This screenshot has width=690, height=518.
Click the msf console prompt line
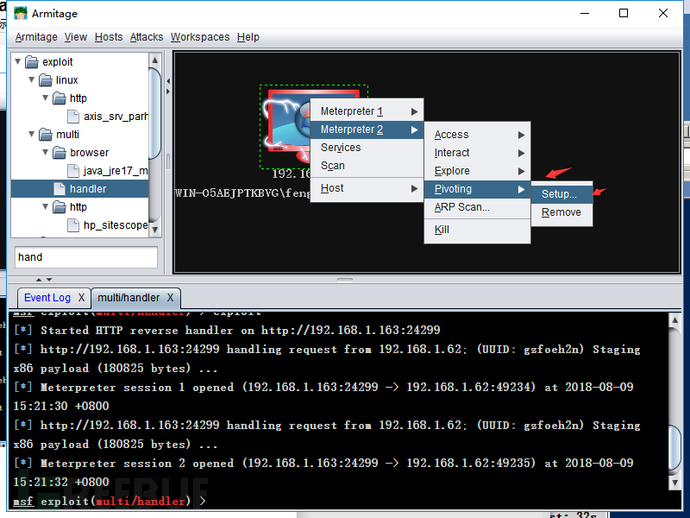[110, 501]
